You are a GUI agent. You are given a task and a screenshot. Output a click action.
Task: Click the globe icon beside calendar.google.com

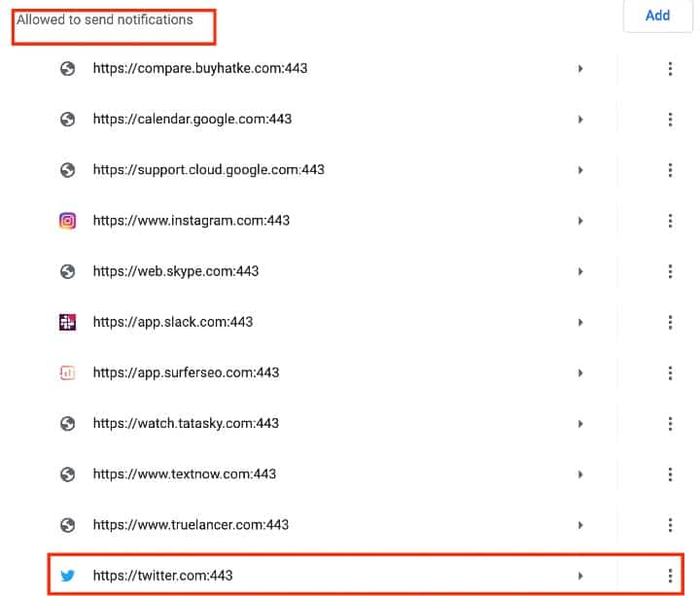click(x=67, y=120)
